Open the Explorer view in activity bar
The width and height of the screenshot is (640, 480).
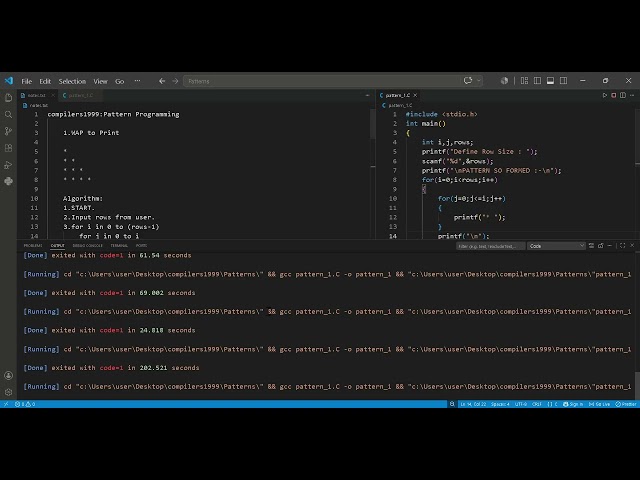coord(8,98)
